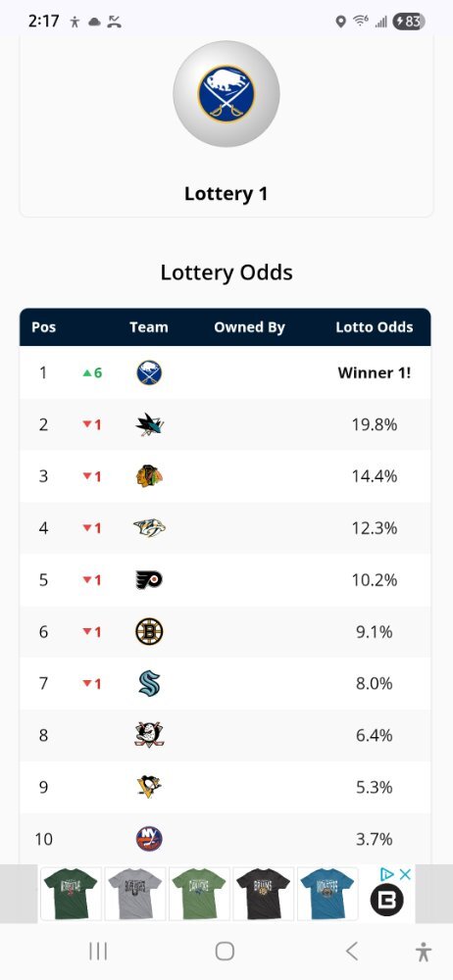The image size is (453, 980).
Task: Click the Owned By column header
Action: [x=249, y=327]
